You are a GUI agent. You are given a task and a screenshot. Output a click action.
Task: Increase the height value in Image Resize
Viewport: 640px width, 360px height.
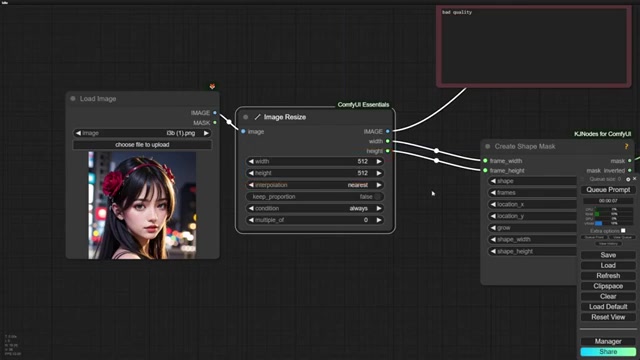pyautogui.click(x=379, y=173)
